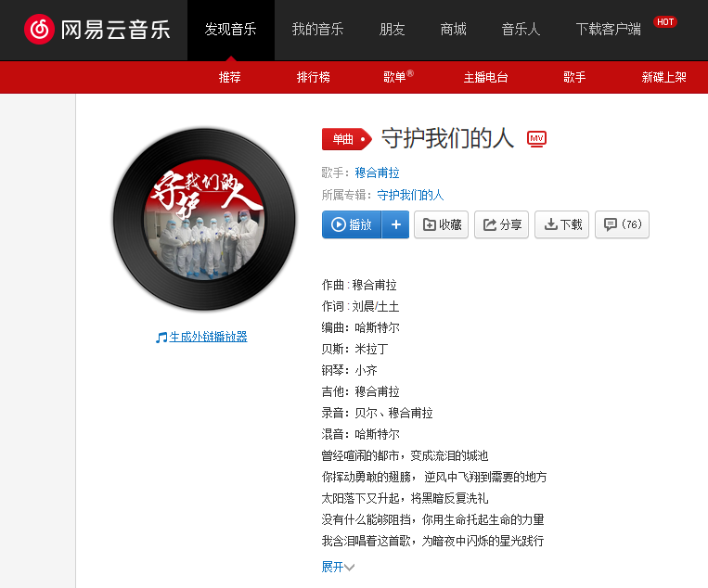Click lyric 曾经喧闹的都市，变成流泪的城池
708x588 pixels.
point(405,455)
